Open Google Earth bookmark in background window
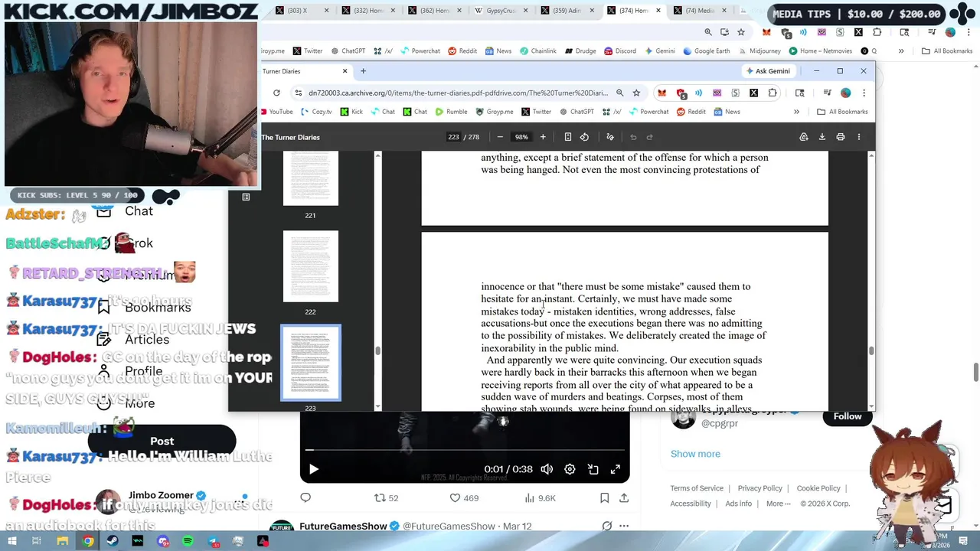Image resolution: width=980 pixels, height=551 pixels. pyautogui.click(x=707, y=51)
